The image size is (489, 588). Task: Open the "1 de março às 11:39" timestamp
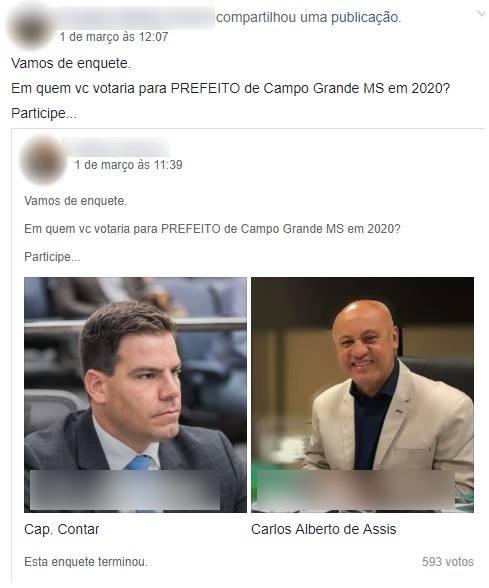(x=128, y=165)
